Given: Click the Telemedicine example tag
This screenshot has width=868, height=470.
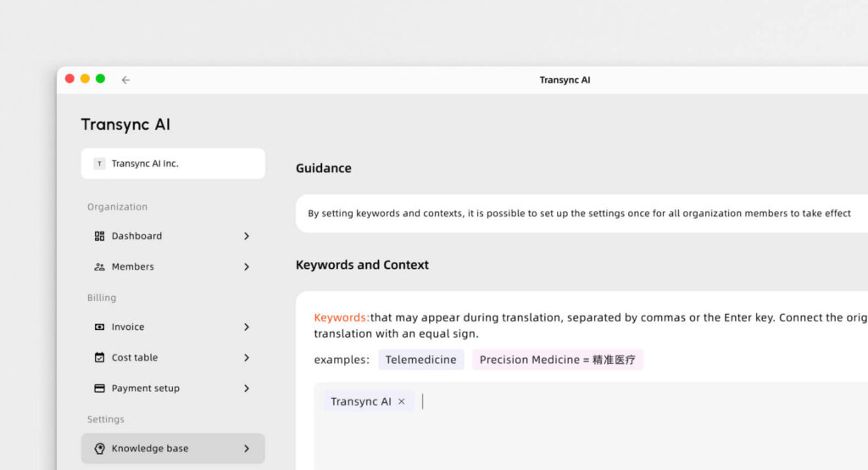Looking at the screenshot, I should point(420,360).
